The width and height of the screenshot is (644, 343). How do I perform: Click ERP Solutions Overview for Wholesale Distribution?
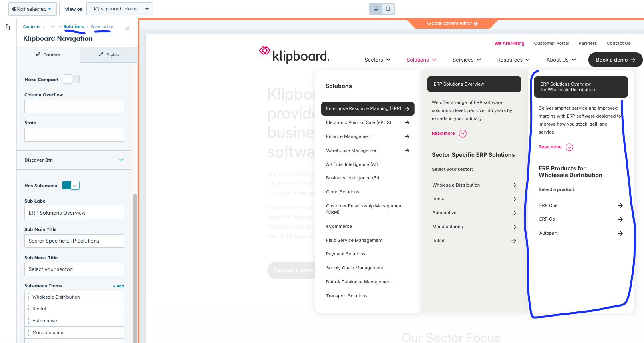coord(581,87)
